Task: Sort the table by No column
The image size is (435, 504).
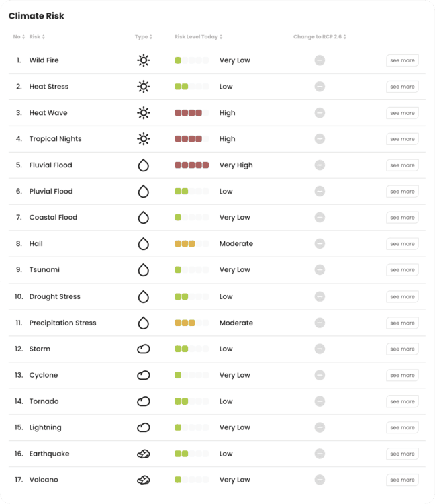Action: (x=19, y=37)
